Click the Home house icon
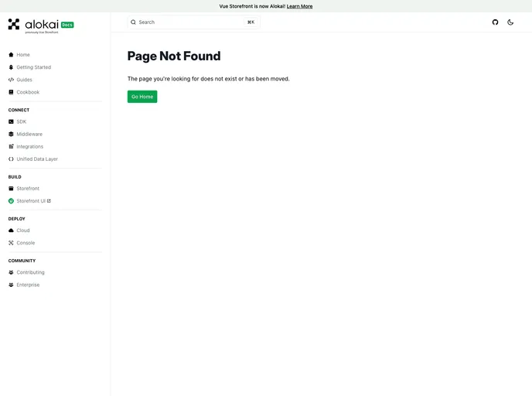 pyautogui.click(x=11, y=55)
